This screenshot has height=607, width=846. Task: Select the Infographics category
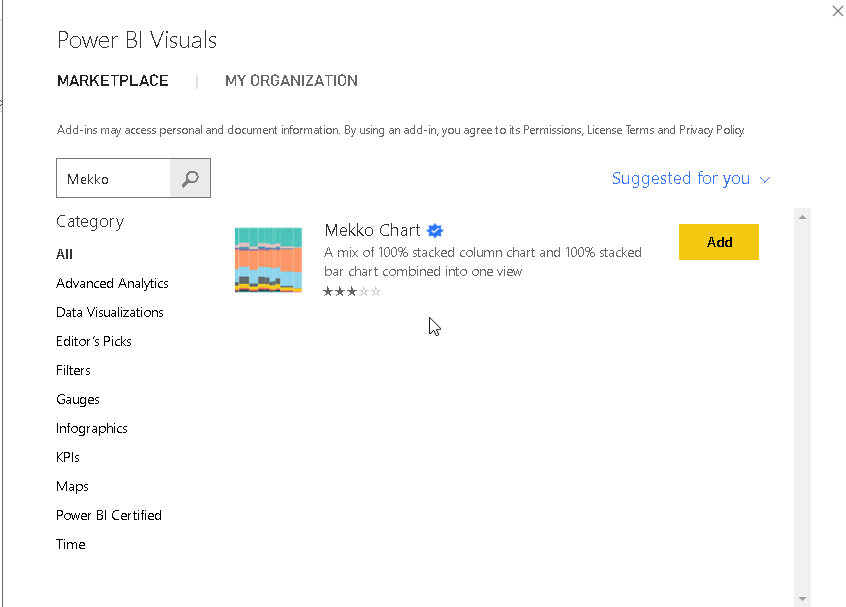pyautogui.click(x=92, y=428)
